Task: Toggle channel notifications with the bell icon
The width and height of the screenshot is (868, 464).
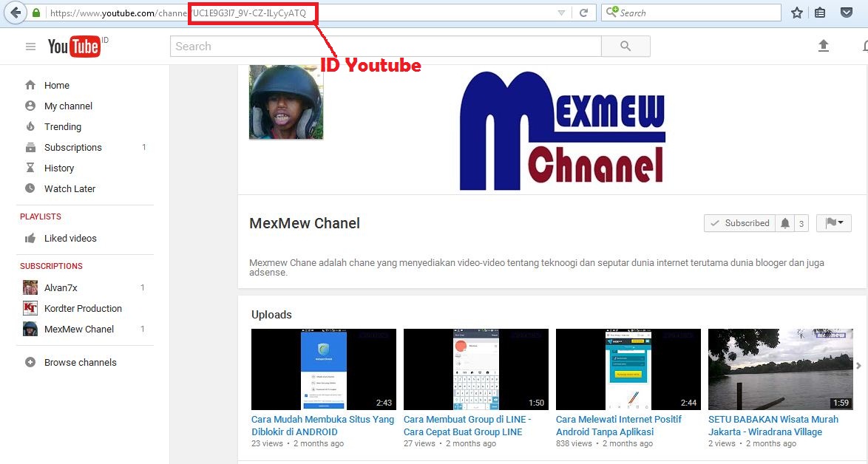Action: [x=784, y=222]
